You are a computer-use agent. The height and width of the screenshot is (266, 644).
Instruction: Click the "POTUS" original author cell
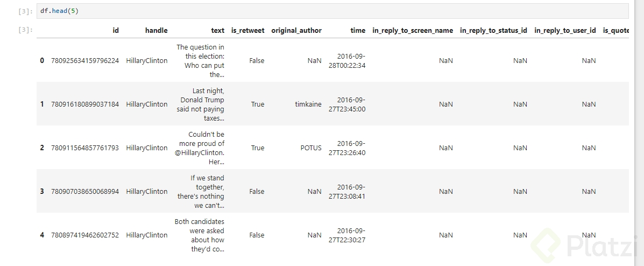tap(311, 148)
